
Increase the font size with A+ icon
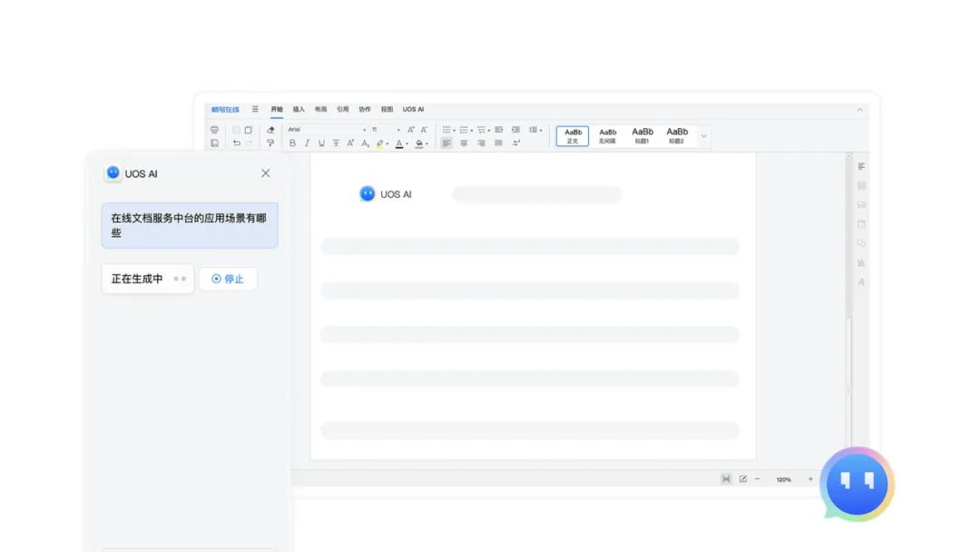(x=411, y=130)
